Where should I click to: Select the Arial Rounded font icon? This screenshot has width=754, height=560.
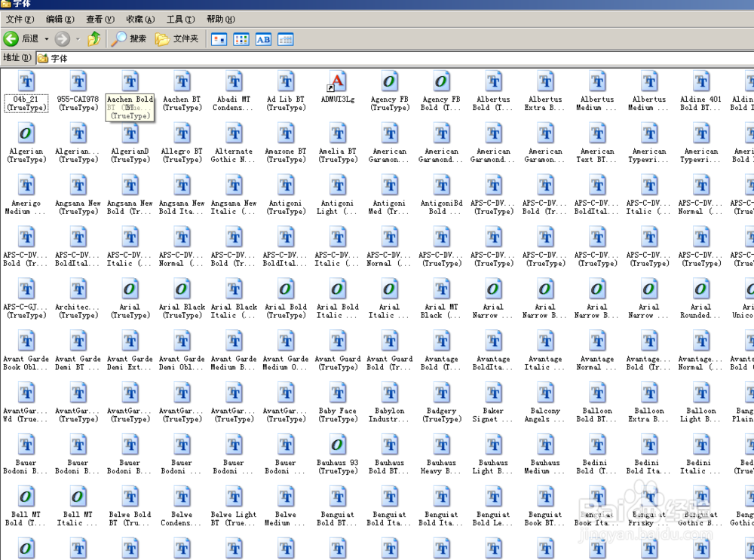(701, 289)
